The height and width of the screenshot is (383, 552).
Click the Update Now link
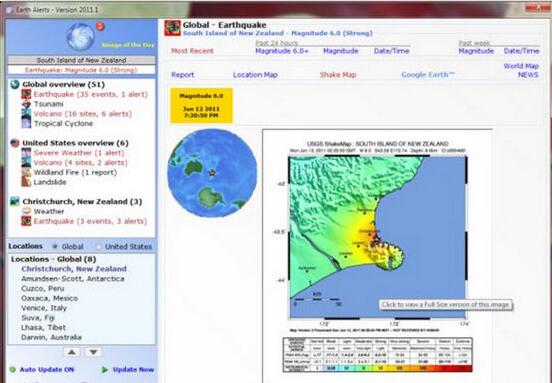(x=133, y=370)
